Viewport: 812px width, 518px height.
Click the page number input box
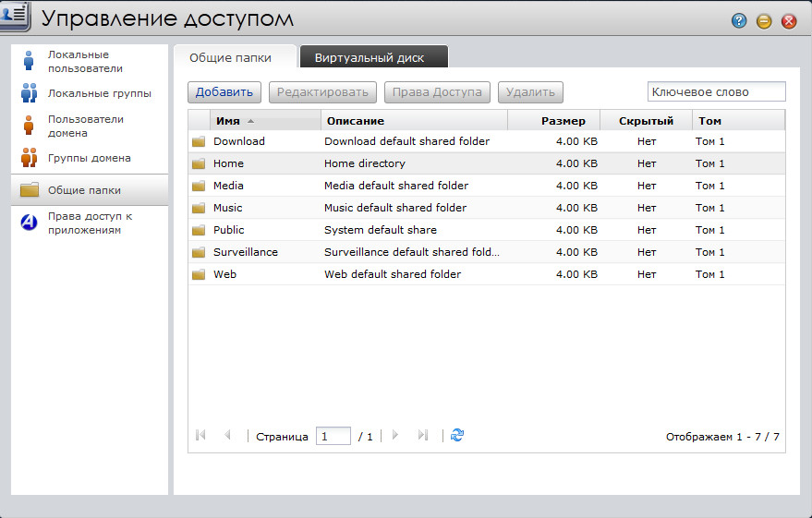[x=333, y=436]
